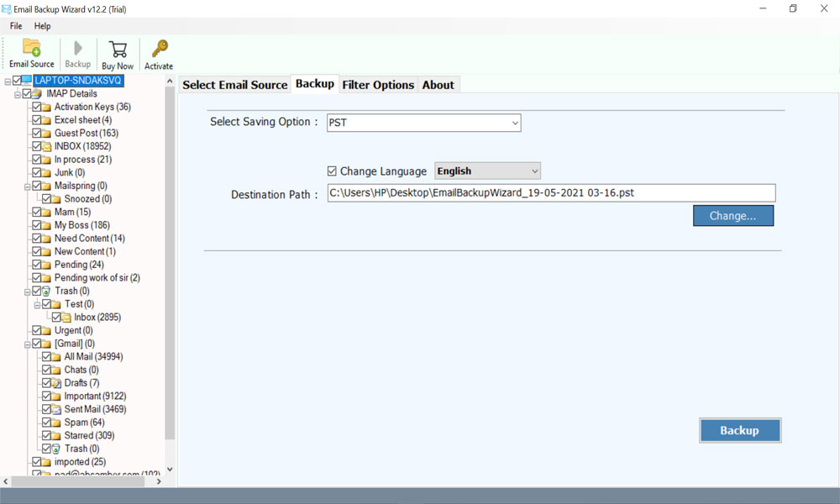Open the Select Saving Option dropdown
The image size is (840, 504).
[x=423, y=123]
